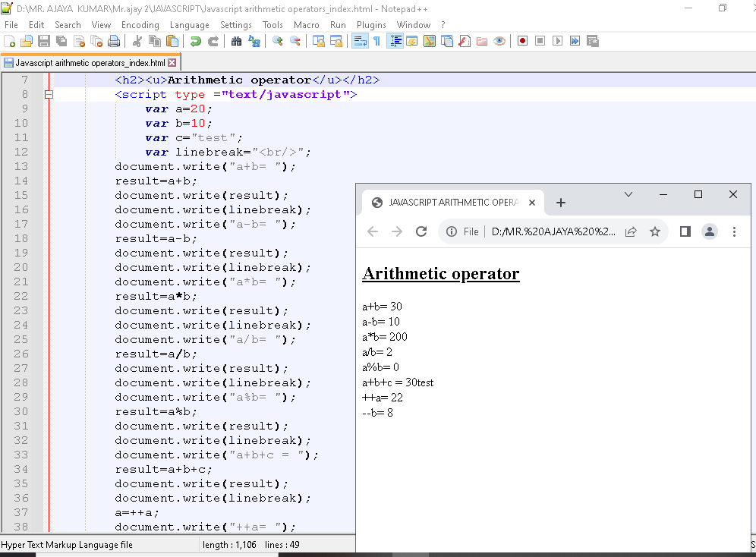The width and height of the screenshot is (756, 557).
Task: Click the Print icon in toolbar
Action: pos(114,41)
